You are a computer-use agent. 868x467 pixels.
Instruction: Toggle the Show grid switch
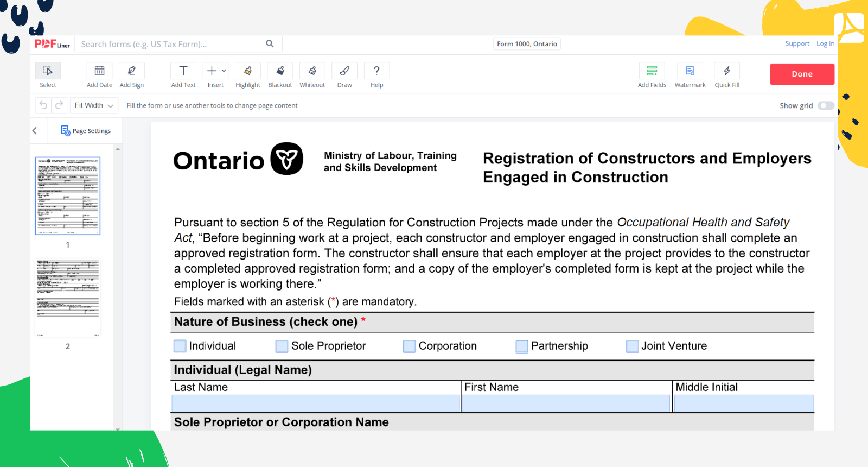click(826, 105)
